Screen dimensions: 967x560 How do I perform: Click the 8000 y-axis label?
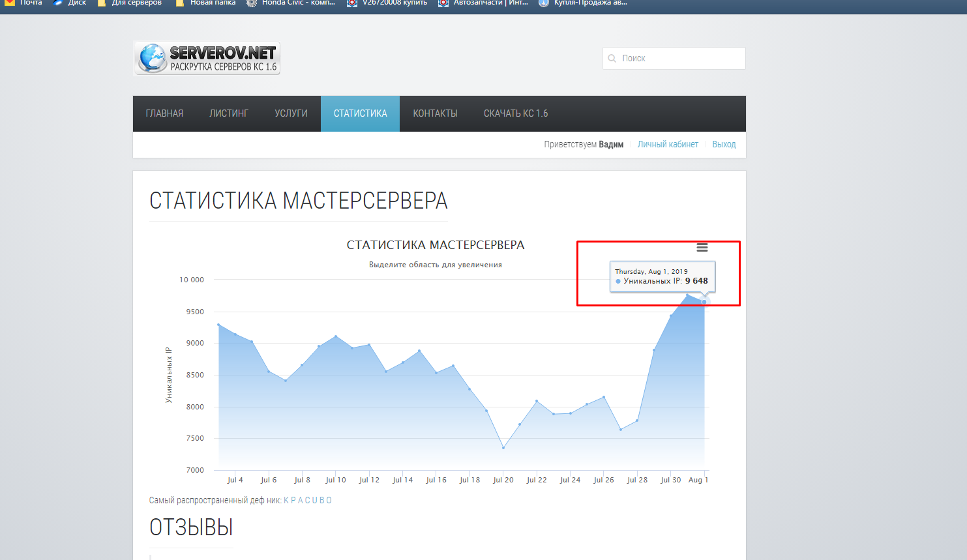click(195, 407)
